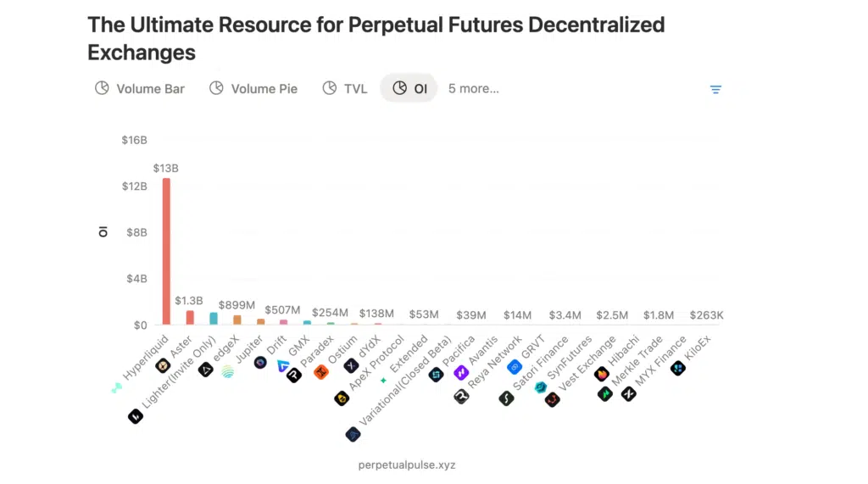
Task: Click the Hibachi flame icon
Action: [602, 373]
